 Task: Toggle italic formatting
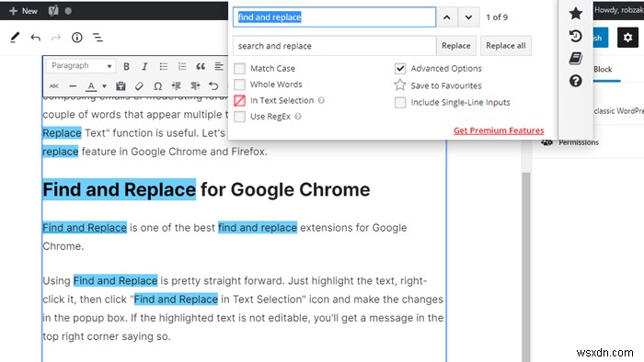[144, 66]
